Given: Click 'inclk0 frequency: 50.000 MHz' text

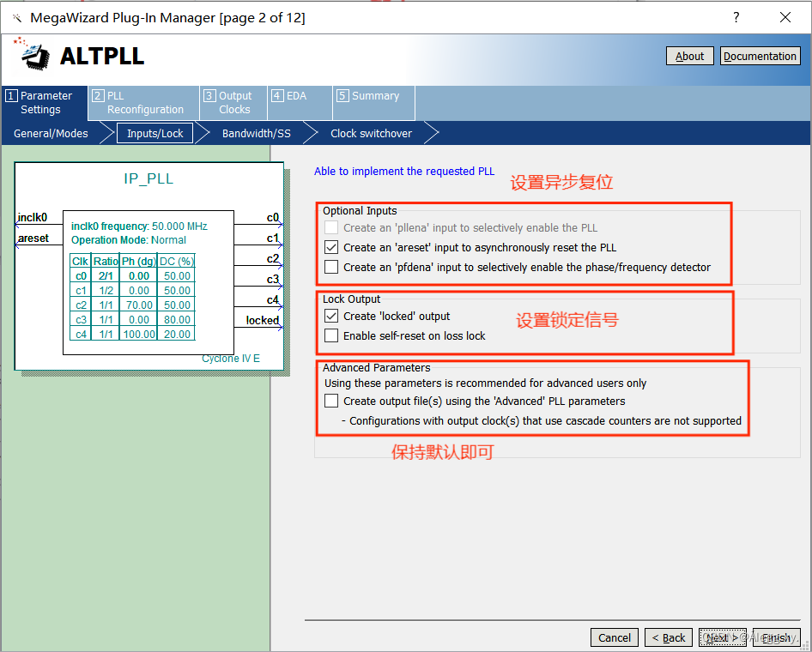Looking at the screenshot, I should pos(139,226).
